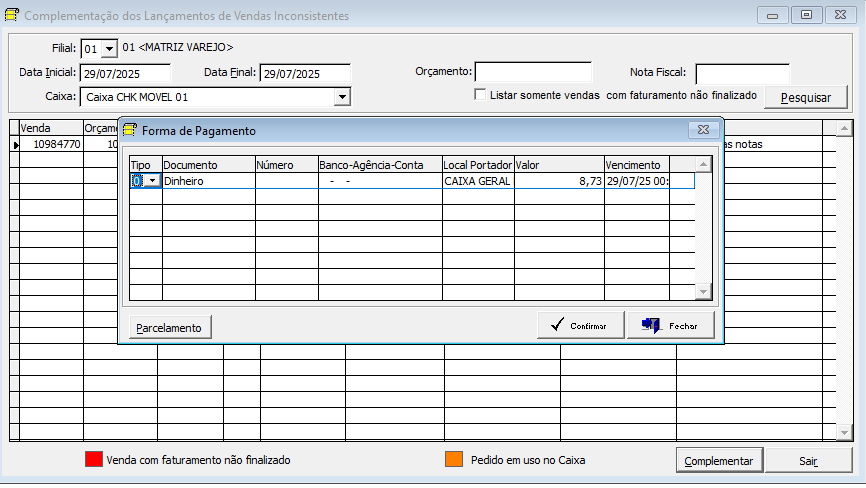Click the Pesquisar button
This screenshot has height=488, width=866.
pos(806,97)
